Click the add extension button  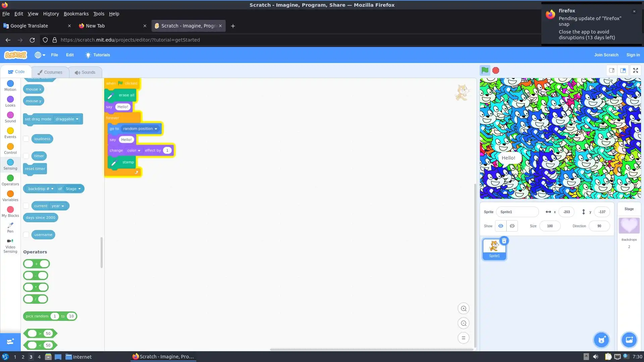(10, 342)
